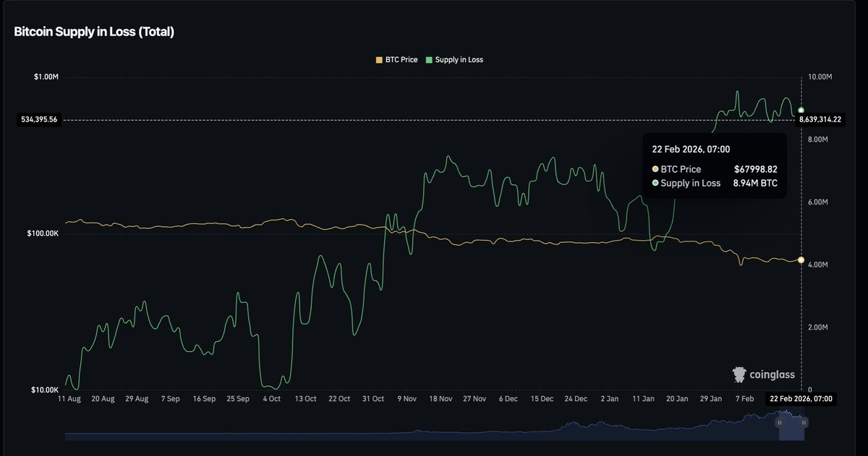Click the yellow BTC Price endpoint marker
This screenshot has height=456, width=868.
click(x=801, y=260)
